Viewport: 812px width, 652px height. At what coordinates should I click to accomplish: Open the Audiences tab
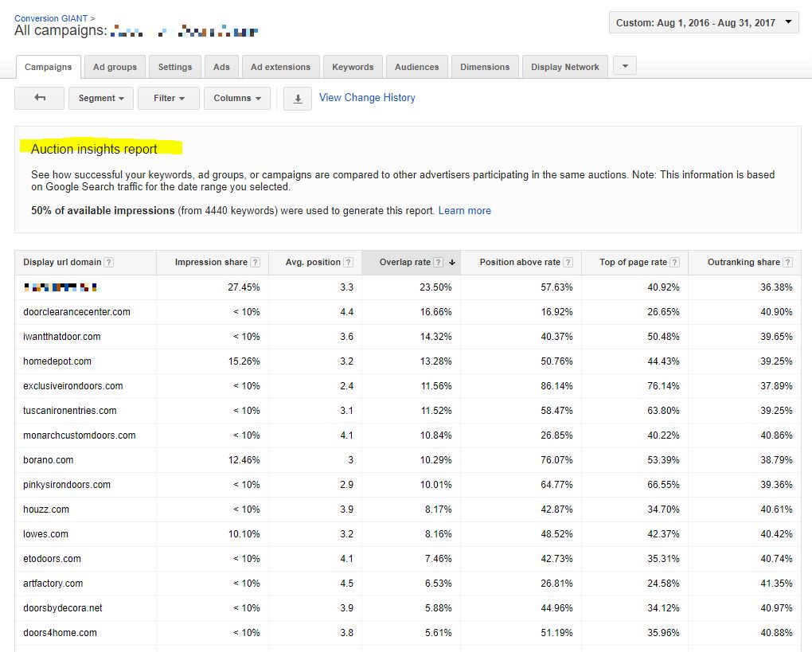click(x=417, y=68)
